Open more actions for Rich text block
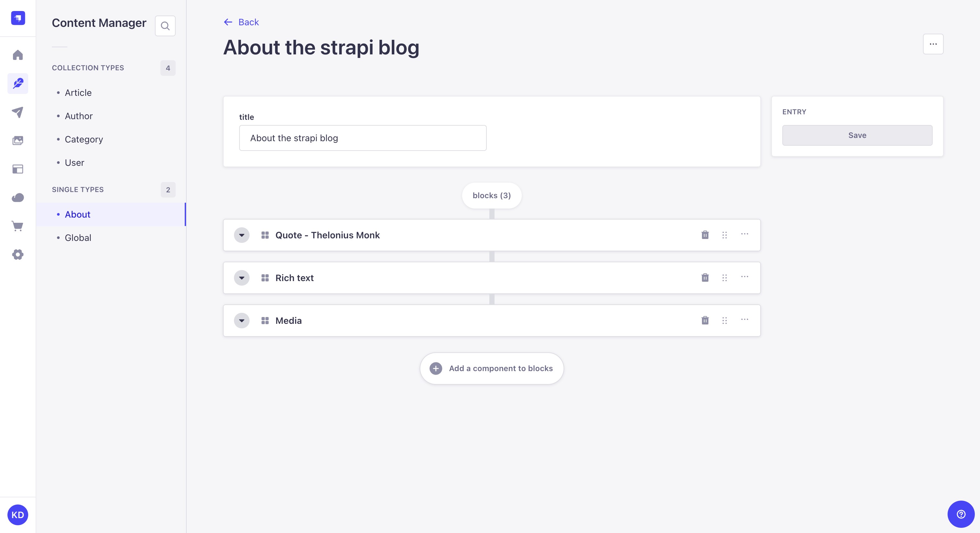Image resolution: width=980 pixels, height=533 pixels. [x=744, y=277]
